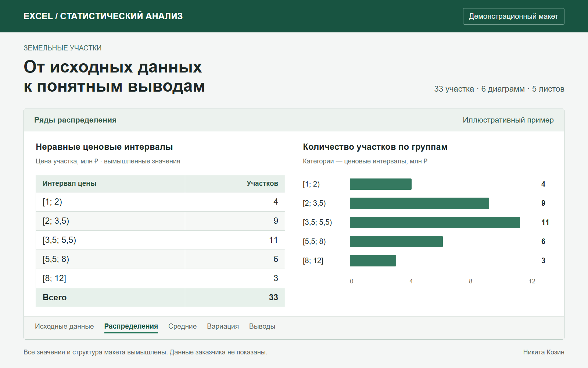Click chart category label [3,5; 5,5)
The height and width of the screenshot is (368, 588).
pos(318,222)
